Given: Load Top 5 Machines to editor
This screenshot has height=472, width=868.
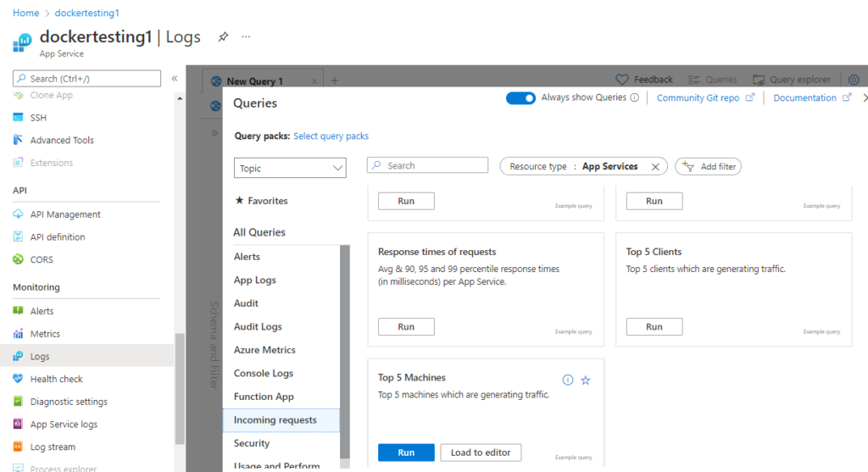Looking at the screenshot, I should pyautogui.click(x=481, y=452).
